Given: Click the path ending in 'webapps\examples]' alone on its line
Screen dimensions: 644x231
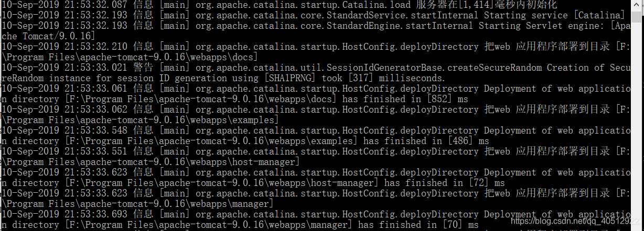Looking at the screenshot, I should (140, 120).
